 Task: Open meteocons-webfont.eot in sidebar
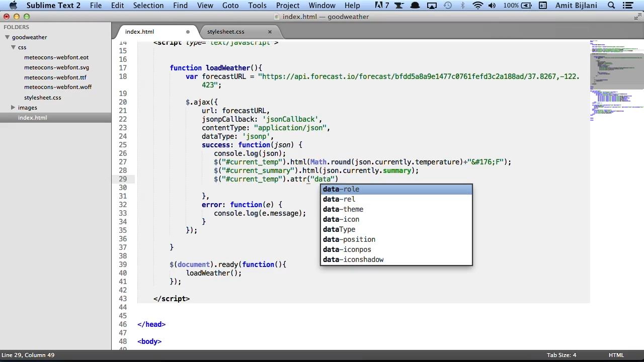(x=56, y=57)
